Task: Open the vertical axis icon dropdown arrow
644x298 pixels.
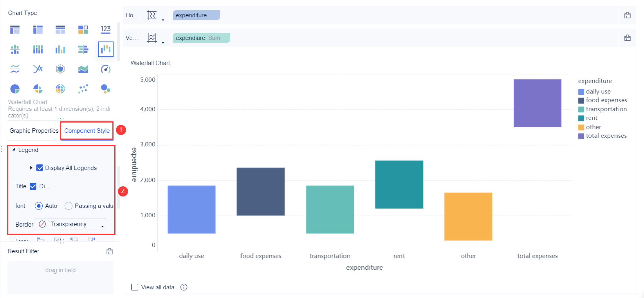Action: 163,43
